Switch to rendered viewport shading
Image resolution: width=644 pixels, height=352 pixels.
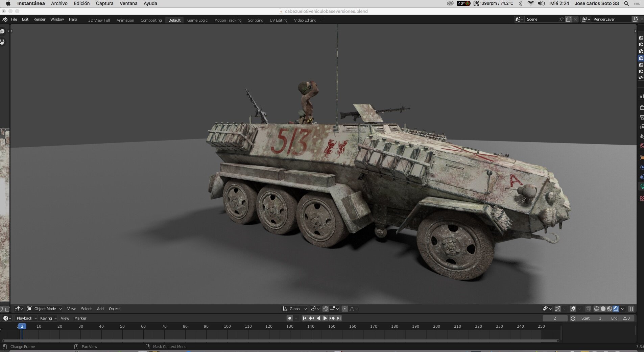click(x=616, y=309)
